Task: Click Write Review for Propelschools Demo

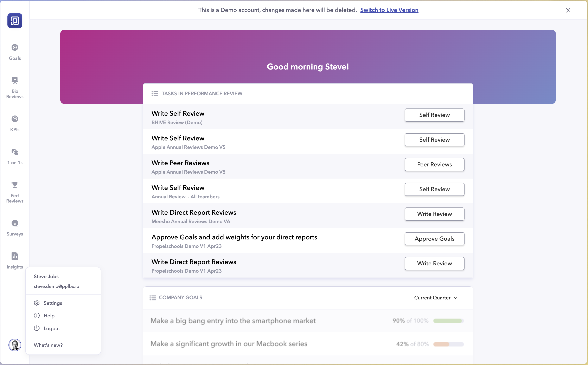Action: 435,264
